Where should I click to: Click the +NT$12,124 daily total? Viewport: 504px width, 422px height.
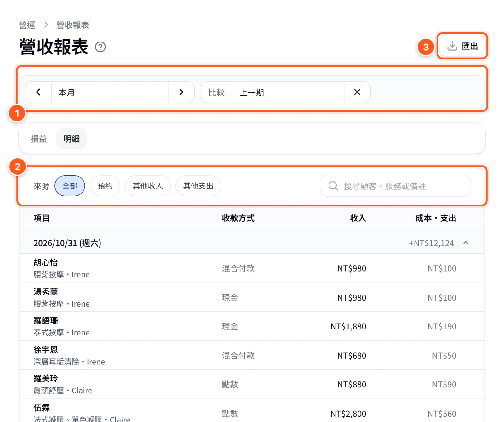(431, 243)
